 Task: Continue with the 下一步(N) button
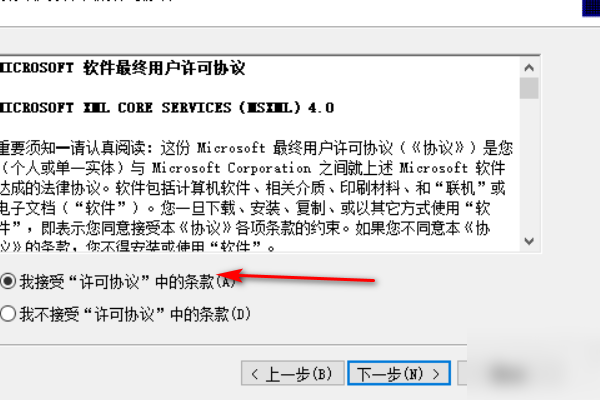tap(399, 373)
